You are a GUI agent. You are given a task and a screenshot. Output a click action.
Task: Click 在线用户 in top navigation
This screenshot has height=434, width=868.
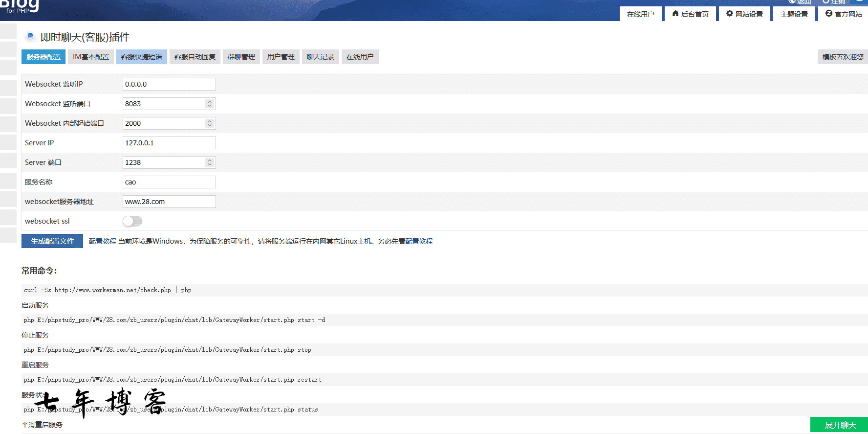click(641, 14)
